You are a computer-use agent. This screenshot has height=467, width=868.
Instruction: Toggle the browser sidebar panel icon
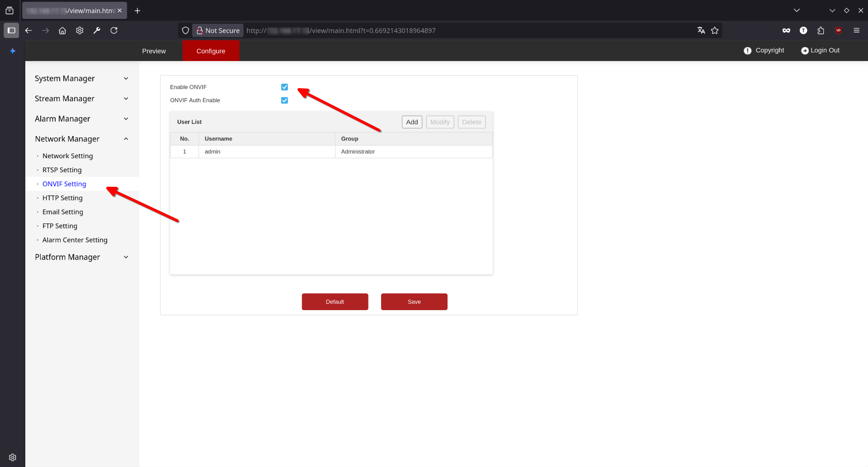[x=11, y=30]
